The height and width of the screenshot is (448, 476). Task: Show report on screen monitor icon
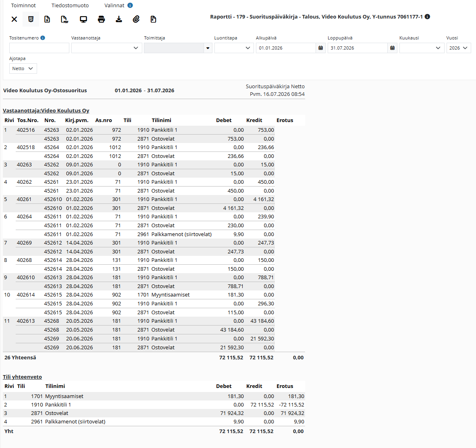coord(83,19)
